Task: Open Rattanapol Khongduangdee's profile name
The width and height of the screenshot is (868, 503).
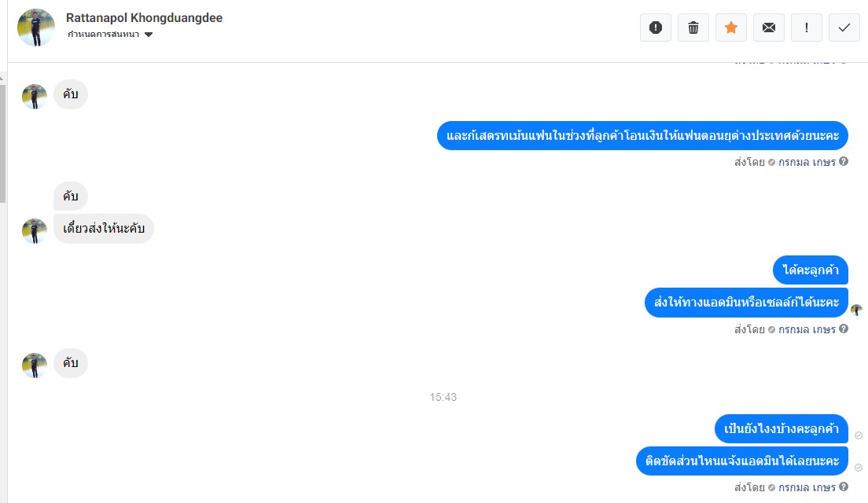Action: (144, 18)
